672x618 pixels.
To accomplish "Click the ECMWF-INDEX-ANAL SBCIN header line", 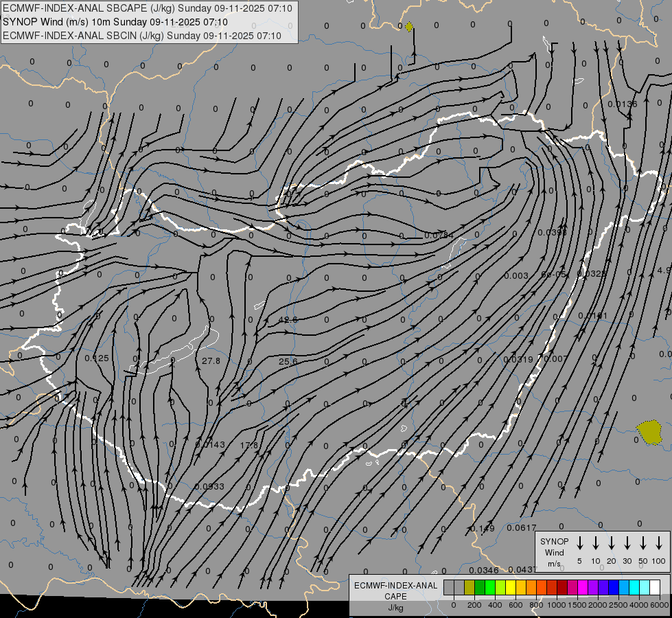I will tap(142, 36).
